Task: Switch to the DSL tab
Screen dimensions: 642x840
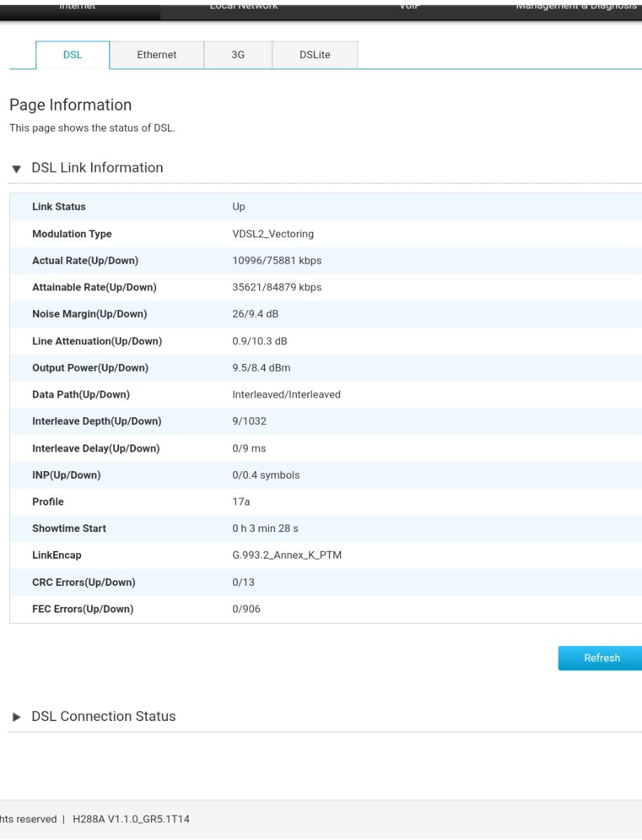Action: 73,55
